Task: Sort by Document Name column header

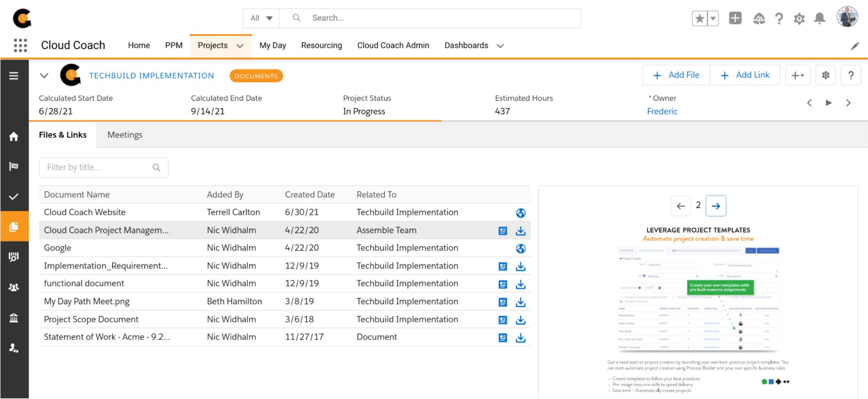Action: [x=77, y=194]
